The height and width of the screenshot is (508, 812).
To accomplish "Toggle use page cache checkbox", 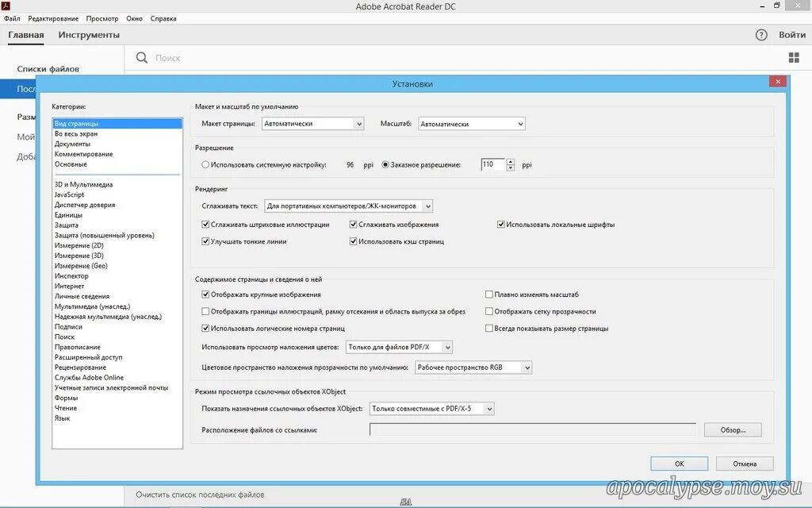I will pyautogui.click(x=353, y=241).
